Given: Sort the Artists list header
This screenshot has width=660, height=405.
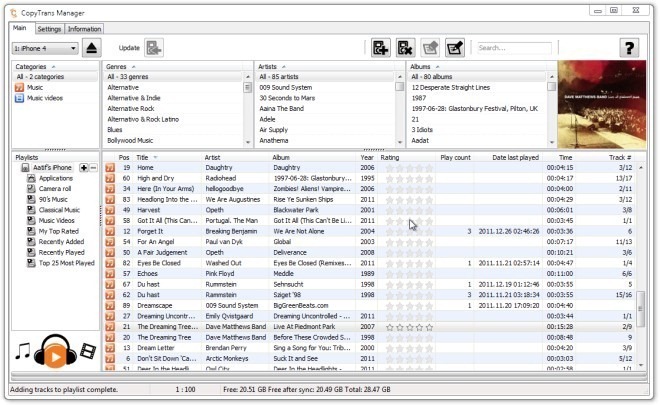Looking at the screenshot, I should (330, 67).
